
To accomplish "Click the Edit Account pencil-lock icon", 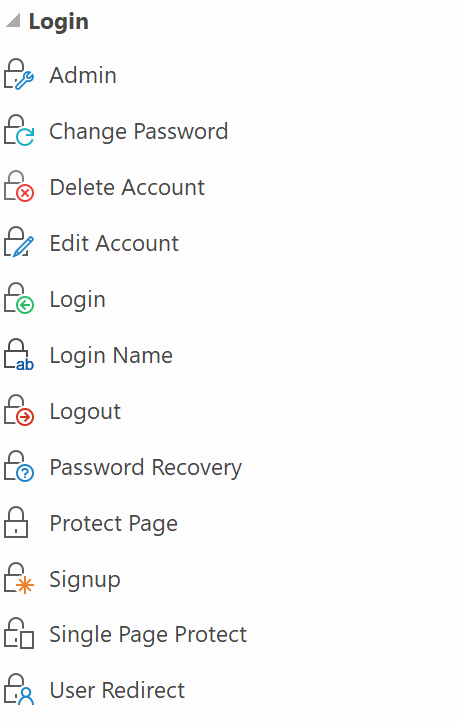I will click(19, 243).
